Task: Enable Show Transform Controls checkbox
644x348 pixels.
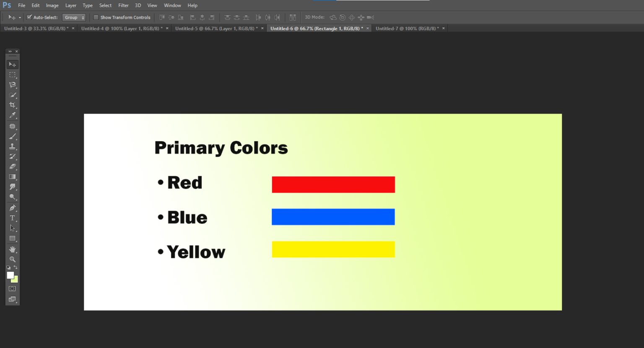Action: (x=96, y=17)
